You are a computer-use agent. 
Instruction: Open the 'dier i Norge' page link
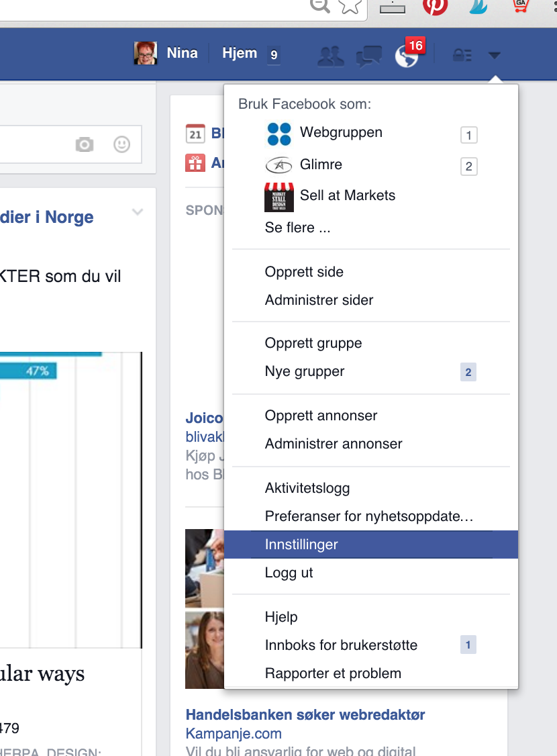click(x=47, y=217)
